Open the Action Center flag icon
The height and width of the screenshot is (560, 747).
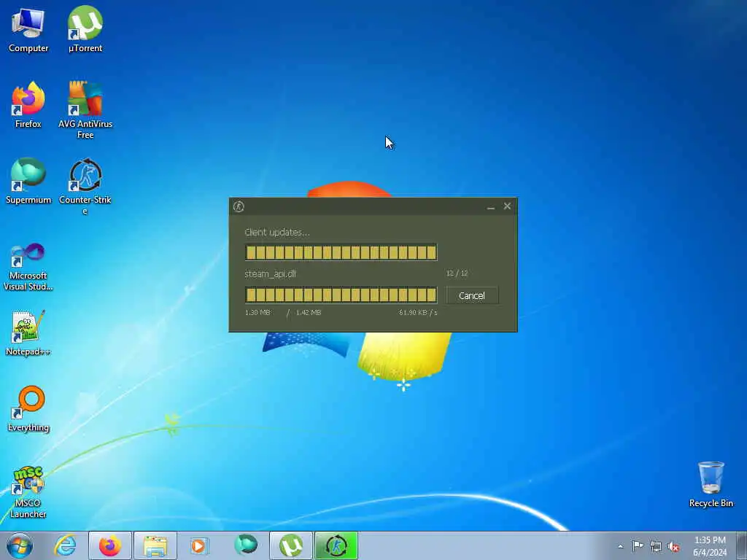click(x=638, y=546)
